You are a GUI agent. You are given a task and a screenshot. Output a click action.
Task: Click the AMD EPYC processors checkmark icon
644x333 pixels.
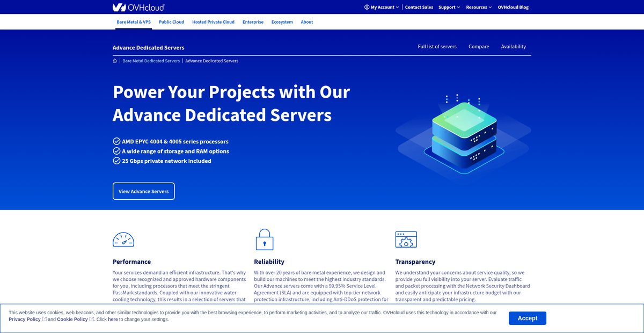[116, 141]
